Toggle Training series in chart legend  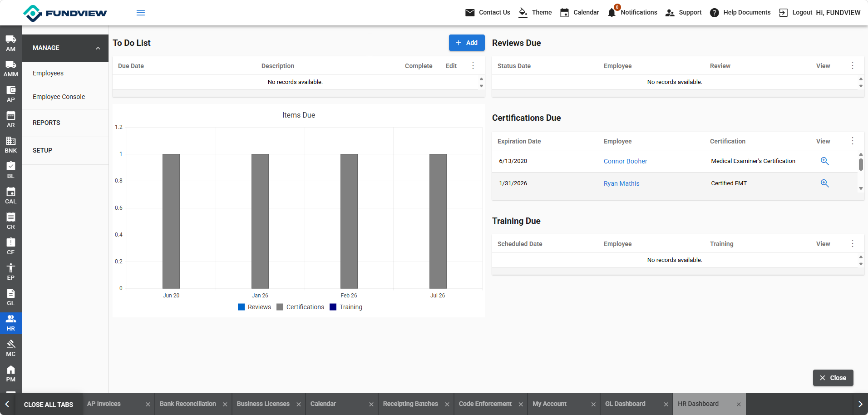[x=346, y=307]
